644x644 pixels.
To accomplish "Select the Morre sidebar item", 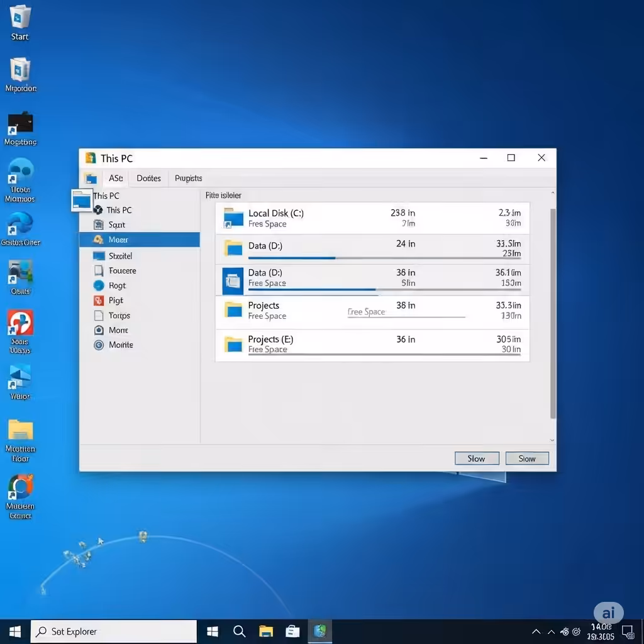I will tap(118, 330).
